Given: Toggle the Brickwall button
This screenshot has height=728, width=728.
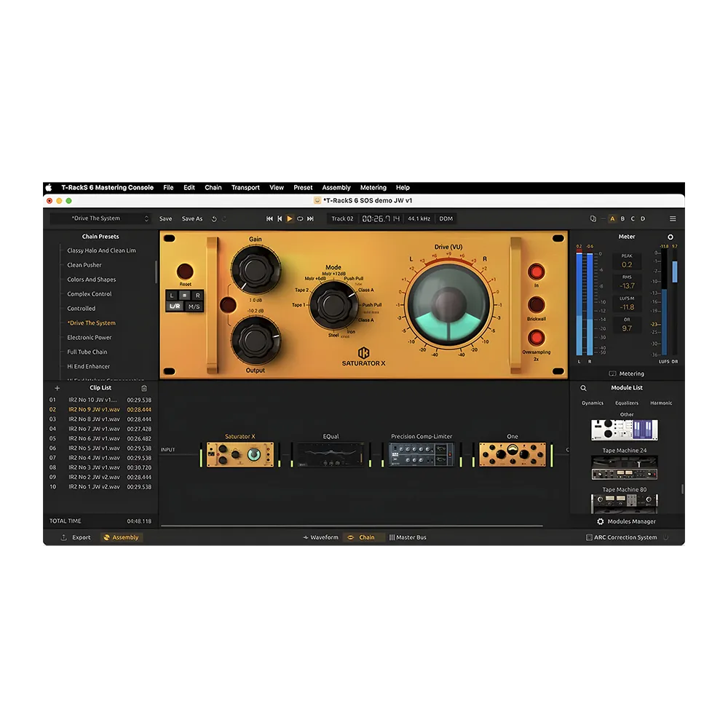Looking at the screenshot, I should pyautogui.click(x=537, y=304).
